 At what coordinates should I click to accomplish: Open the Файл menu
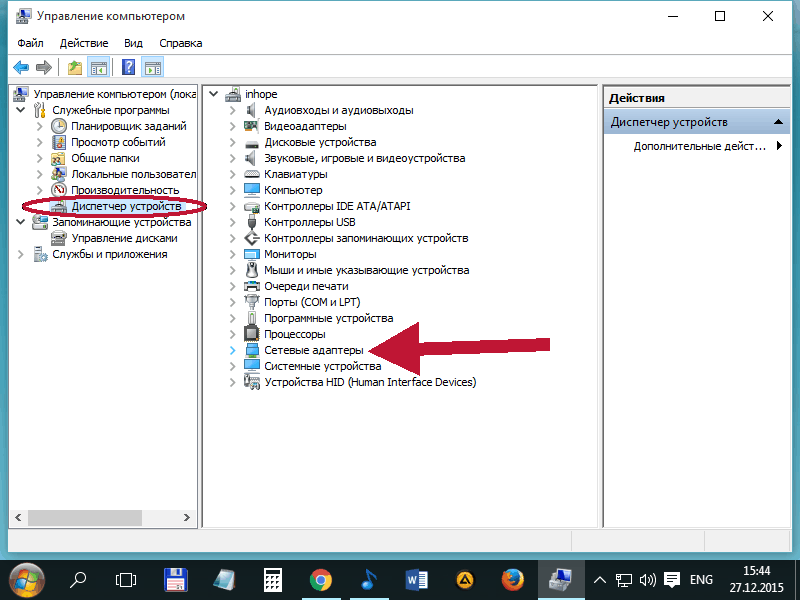coord(30,43)
